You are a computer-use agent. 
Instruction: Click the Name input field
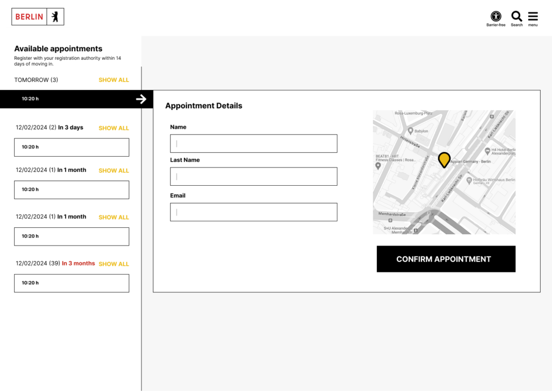click(253, 144)
